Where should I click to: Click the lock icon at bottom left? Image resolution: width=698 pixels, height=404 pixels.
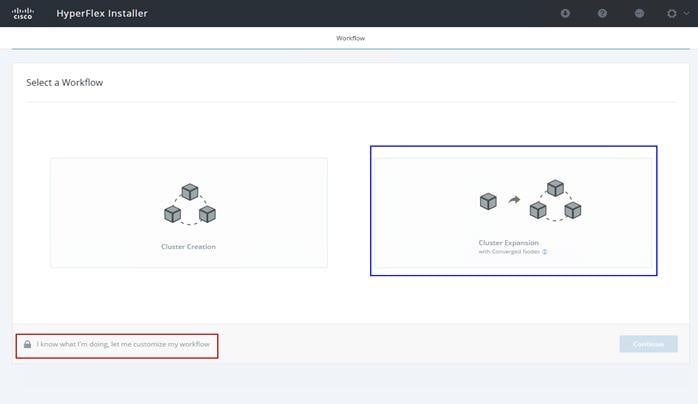(27, 344)
